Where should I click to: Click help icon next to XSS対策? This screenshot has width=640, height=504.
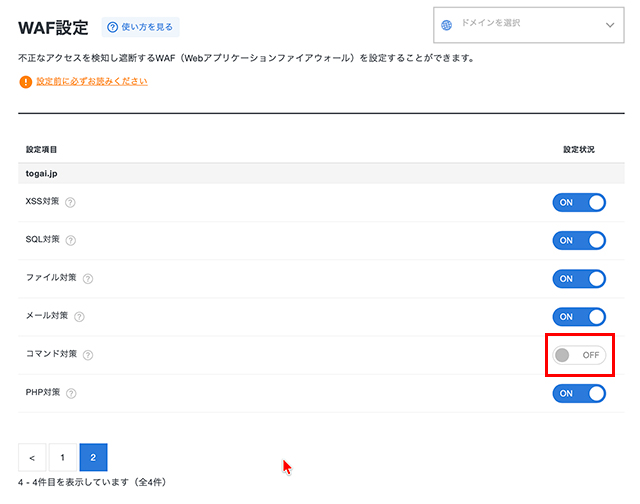pyautogui.click(x=70, y=203)
